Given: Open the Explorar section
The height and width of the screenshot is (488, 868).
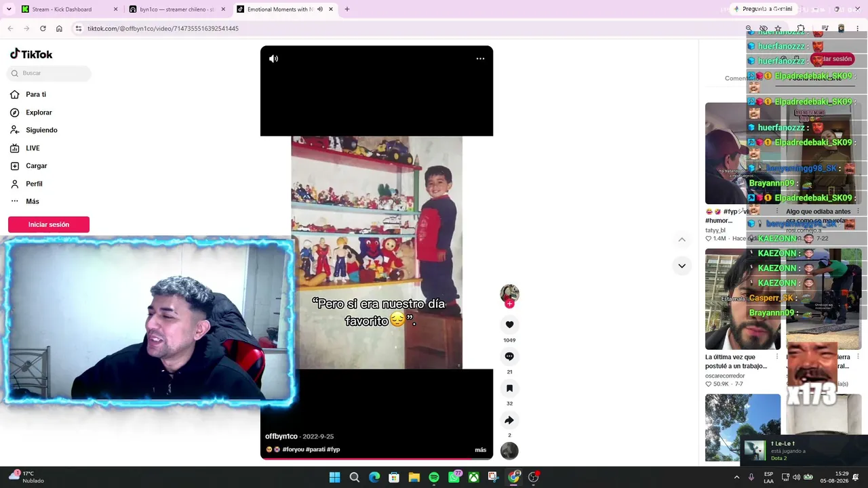Looking at the screenshot, I should pos(31,113).
